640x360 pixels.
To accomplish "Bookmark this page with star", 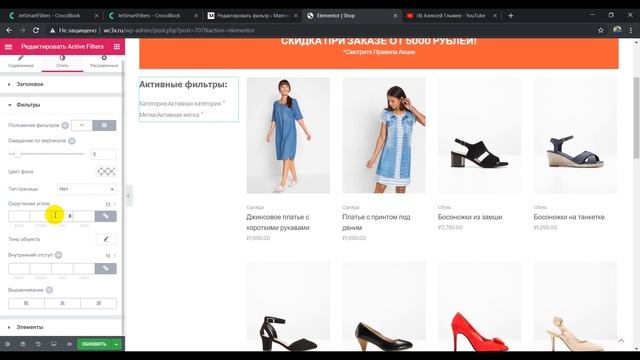I will 600,30.
